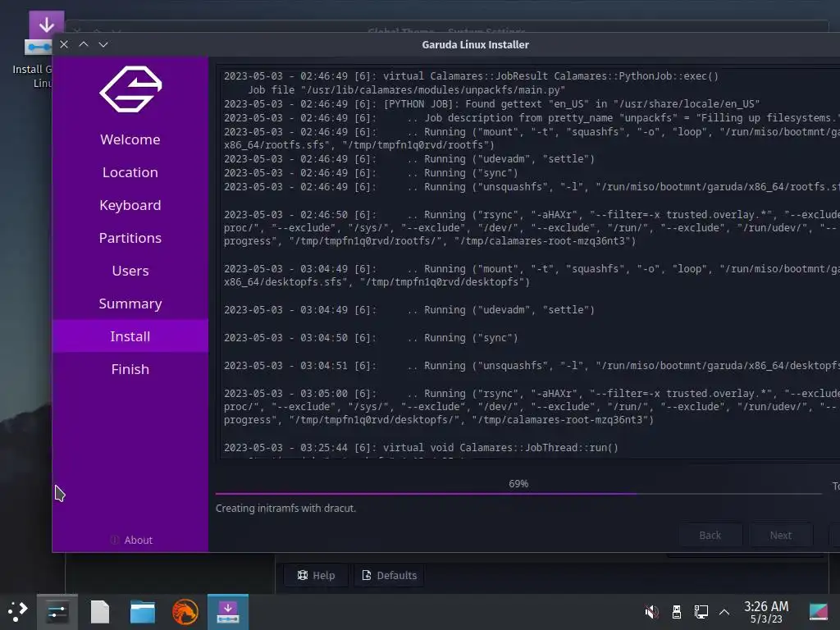The height and width of the screenshot is (630, 840).
Task: Select the Users step in sidebar
Action: point(130,271)
